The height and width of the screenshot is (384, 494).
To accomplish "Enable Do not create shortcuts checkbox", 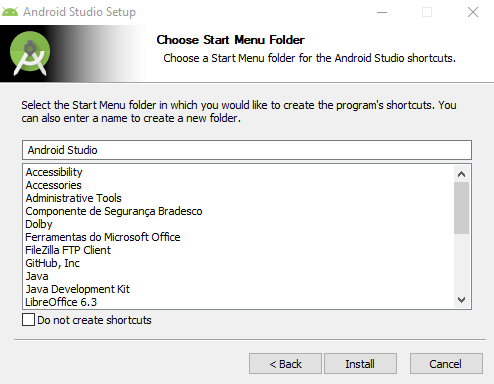I will [28, 320].
